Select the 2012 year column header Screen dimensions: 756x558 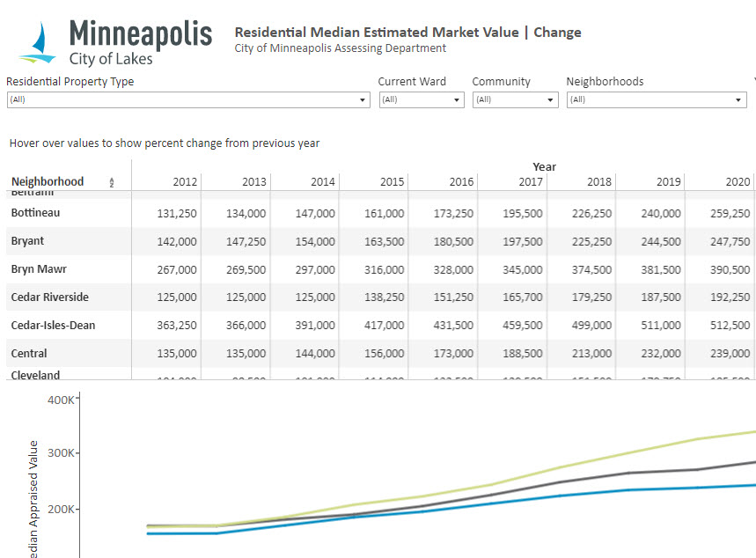click(x=185, y=182)
